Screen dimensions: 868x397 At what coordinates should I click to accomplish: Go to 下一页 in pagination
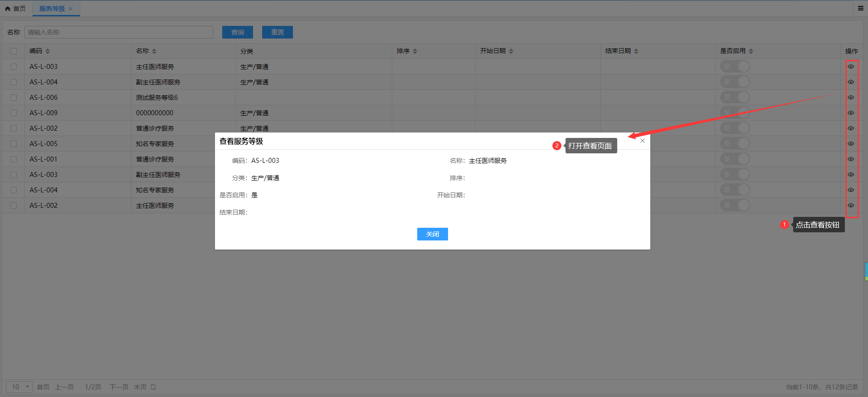(119, 387)
